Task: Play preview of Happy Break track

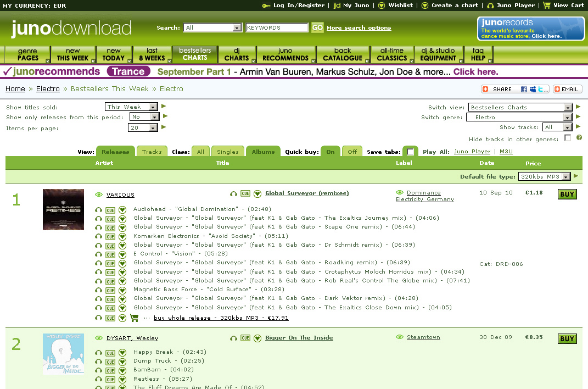Action: coord(98,353)
